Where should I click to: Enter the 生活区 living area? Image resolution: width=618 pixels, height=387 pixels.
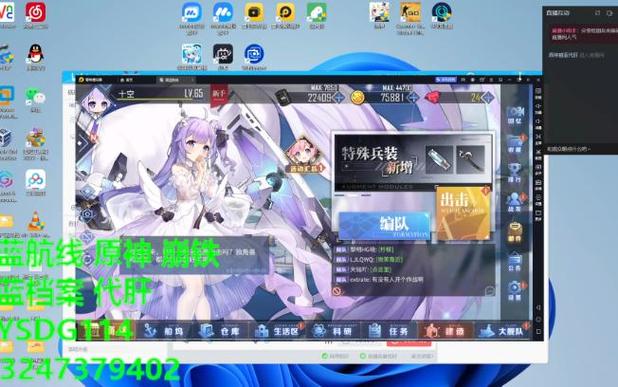277,331
